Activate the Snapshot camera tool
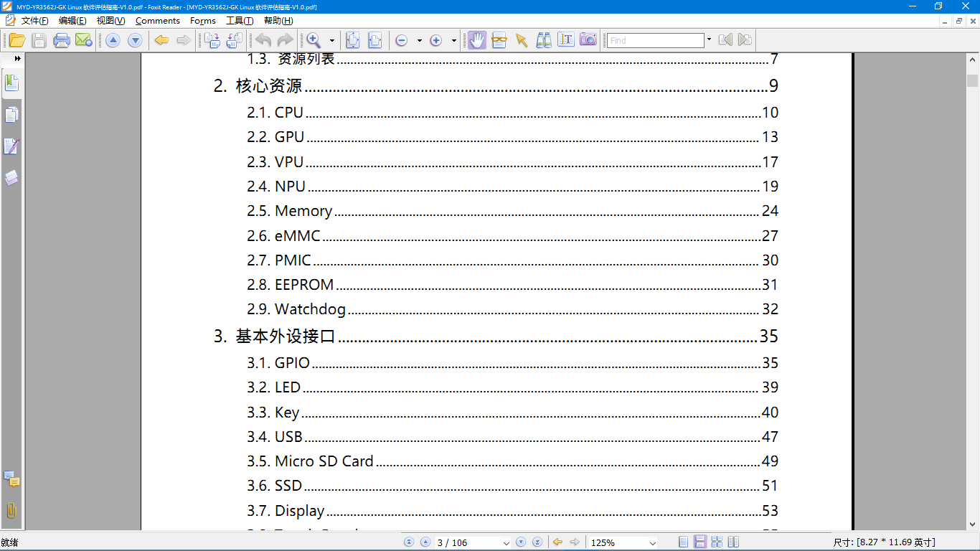Image resolution: width=980 pixels, height=551 pixels. coord(588,40)
